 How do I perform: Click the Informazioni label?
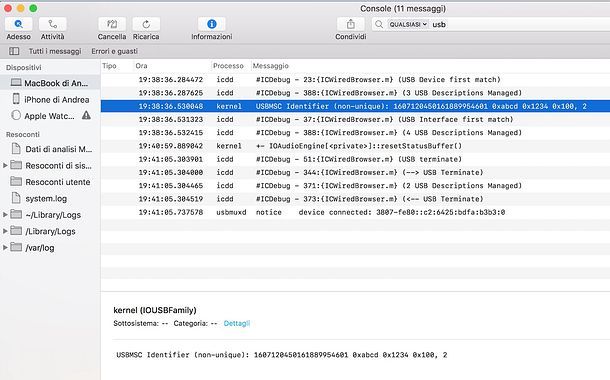212,37
